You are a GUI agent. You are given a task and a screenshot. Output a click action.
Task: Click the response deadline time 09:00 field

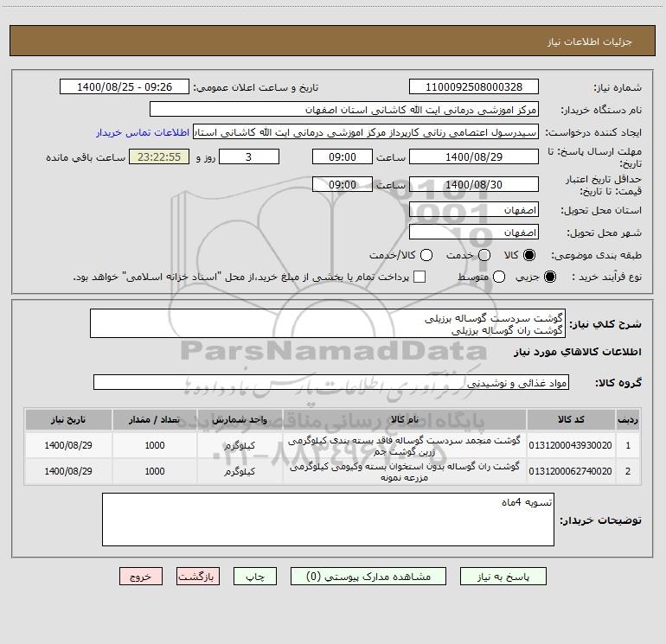point(343,157)
